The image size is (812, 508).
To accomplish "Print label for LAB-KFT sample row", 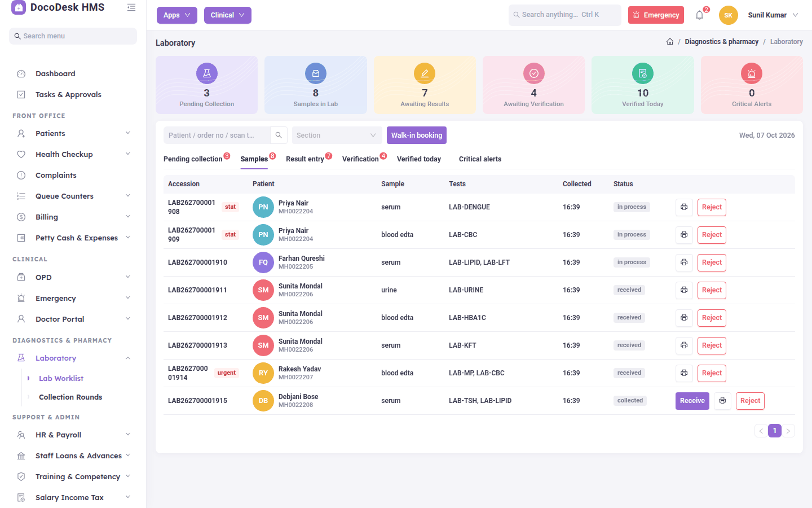I will click(684, 345).
